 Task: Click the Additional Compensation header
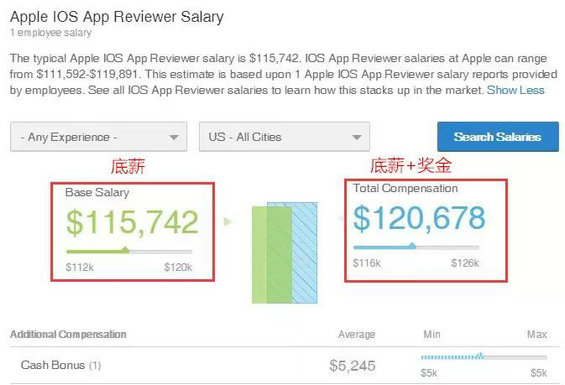pos(68,334)
